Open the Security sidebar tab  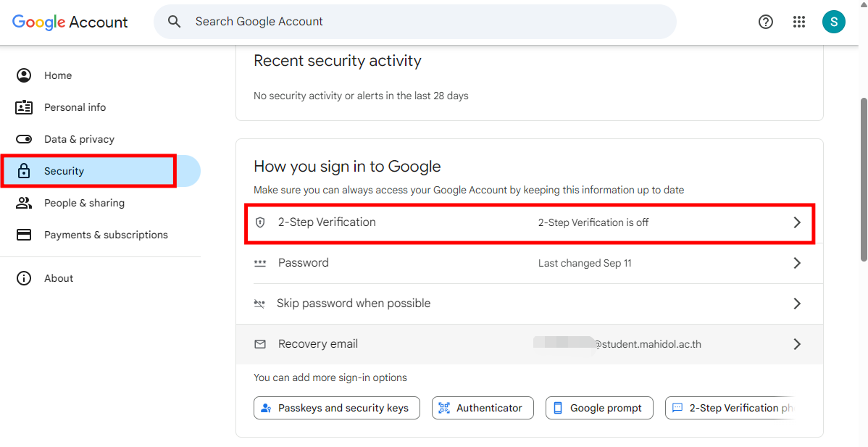[64, 171]
